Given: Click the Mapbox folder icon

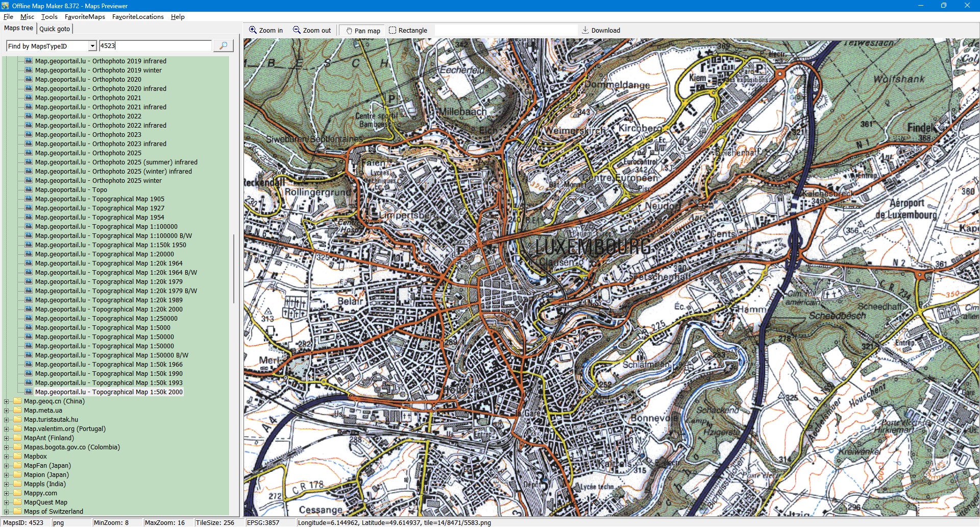Looking at the screenshot, I should pyautogui.click(x=18, y=457).
